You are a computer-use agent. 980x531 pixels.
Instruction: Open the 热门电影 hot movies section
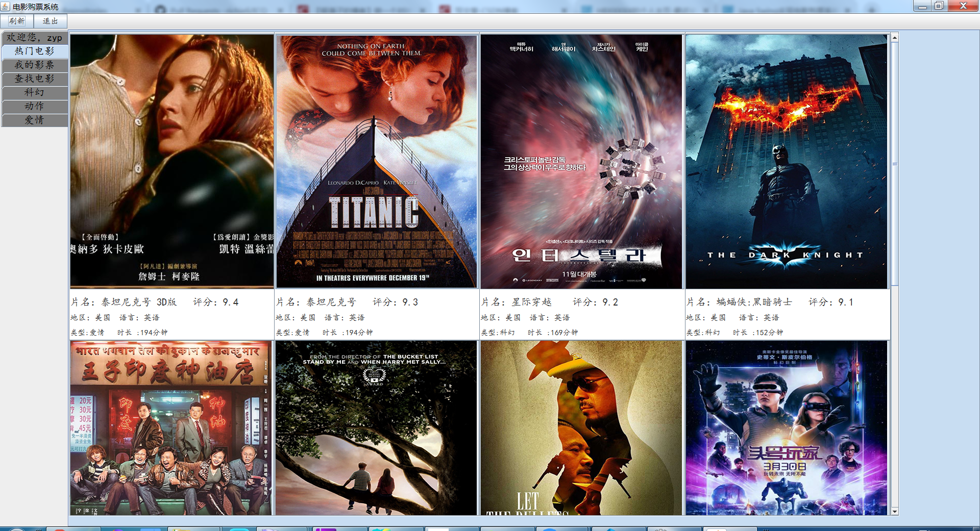pyautogui.click(x=35, y=51)
